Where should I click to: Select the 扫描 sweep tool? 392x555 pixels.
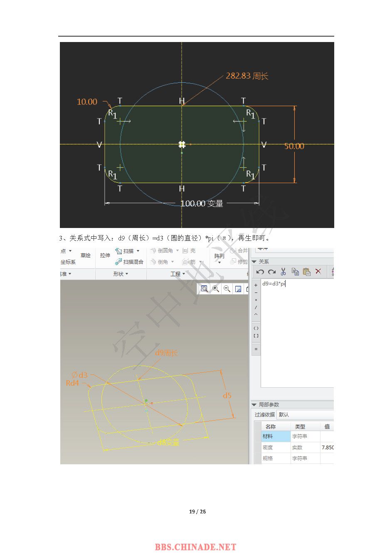[124, 251]
